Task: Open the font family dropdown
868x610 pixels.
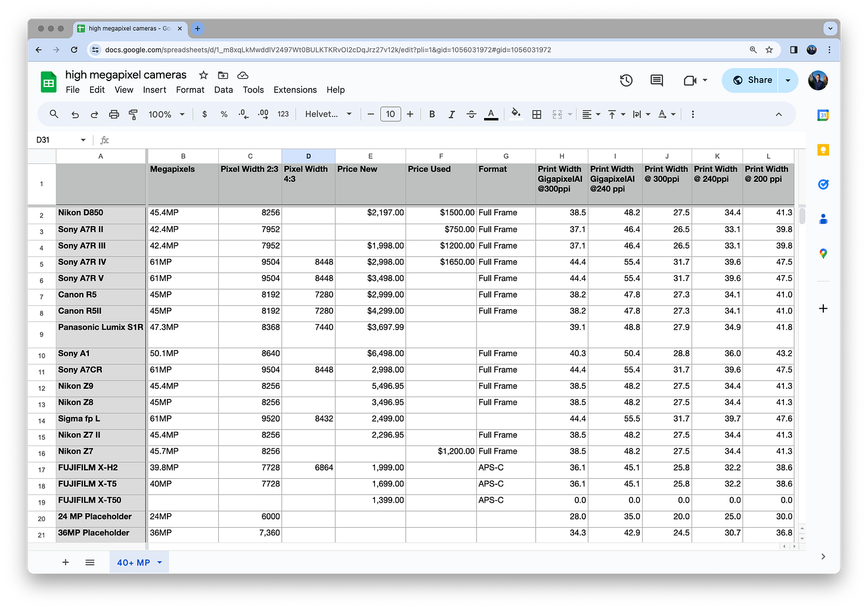Action: pyautogui.click(x=328, y=114)
